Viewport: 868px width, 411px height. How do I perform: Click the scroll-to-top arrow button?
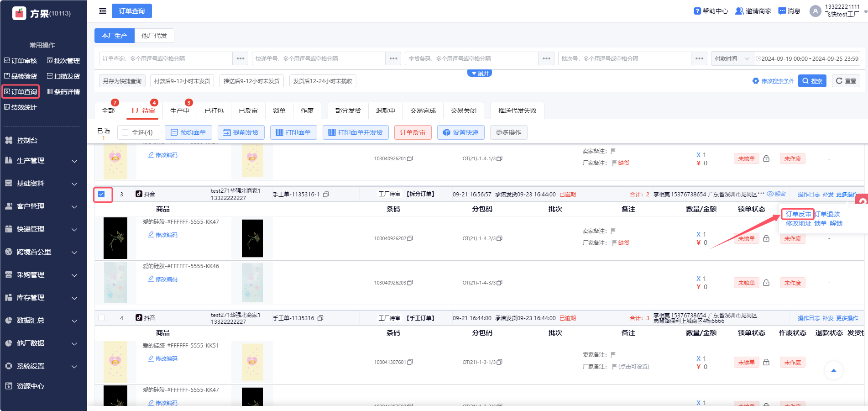coord(833,370)
